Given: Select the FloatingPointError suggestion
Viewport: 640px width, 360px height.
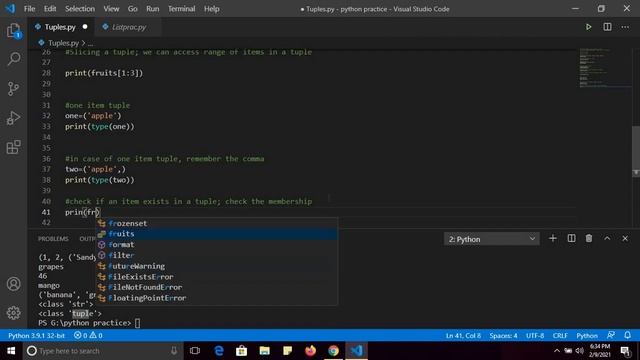Looking at the screenshot, I should coord(217,298).
